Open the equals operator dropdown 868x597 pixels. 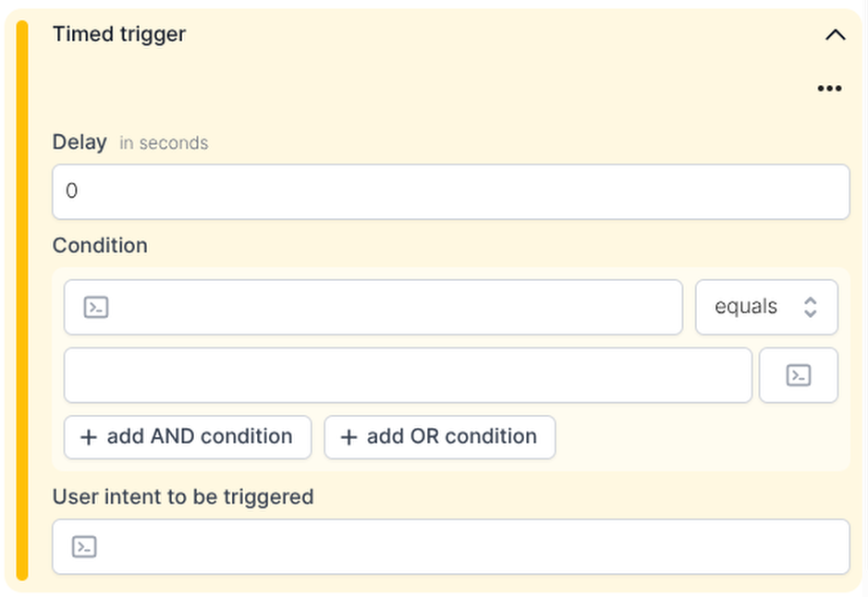[x=766, y=307]
